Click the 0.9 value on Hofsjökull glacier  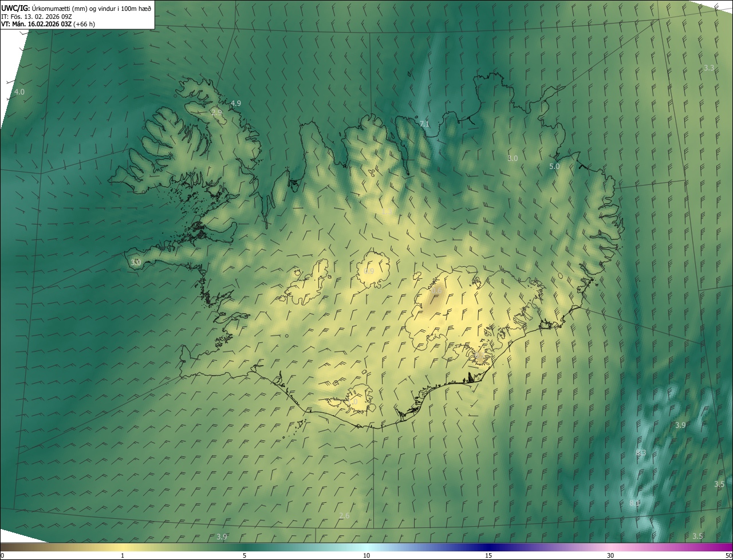[x=369, y=271]
